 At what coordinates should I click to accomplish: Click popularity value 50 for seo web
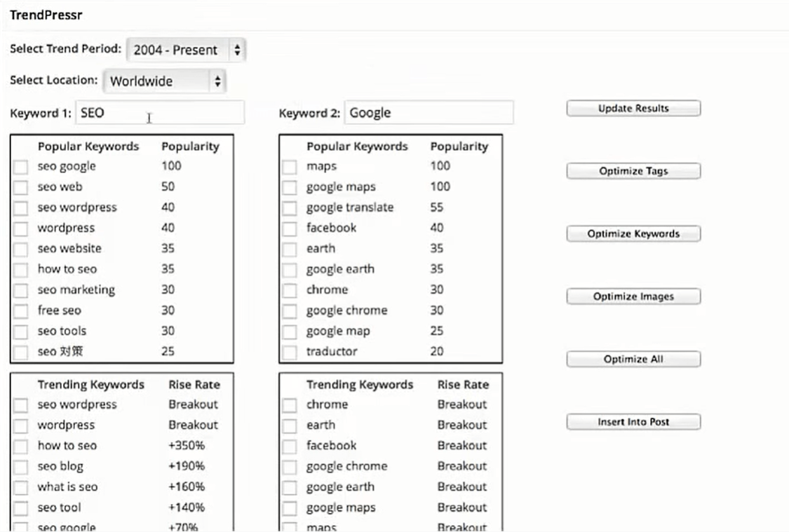[168, 186]
